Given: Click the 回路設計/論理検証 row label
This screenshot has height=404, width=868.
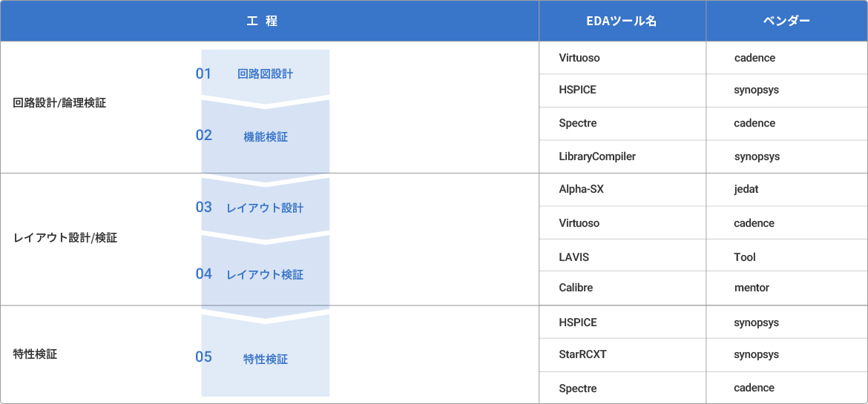Looking at the screenshot, I should point(59,104).
